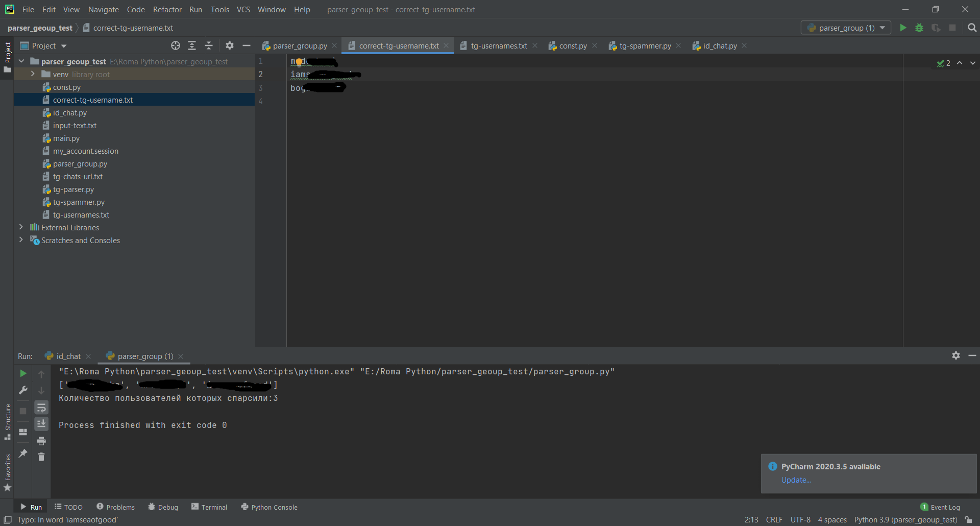Click Structure side tool button

coord(8,422)
